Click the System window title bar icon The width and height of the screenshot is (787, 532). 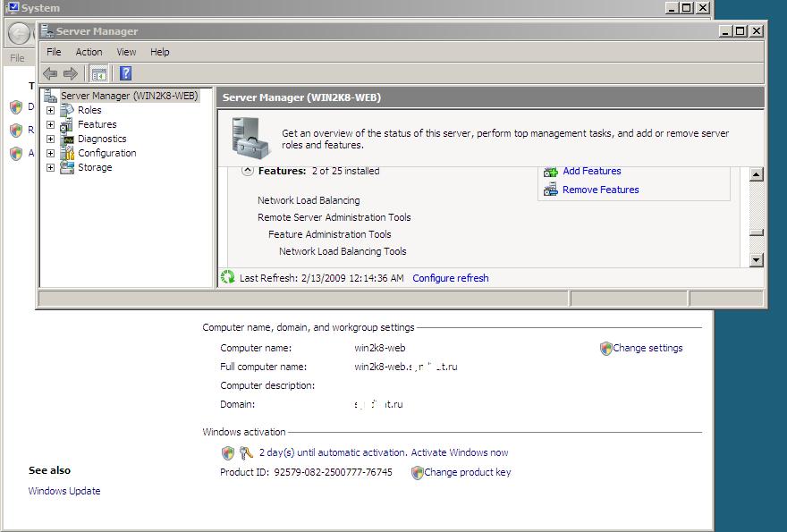click(13, 7)
